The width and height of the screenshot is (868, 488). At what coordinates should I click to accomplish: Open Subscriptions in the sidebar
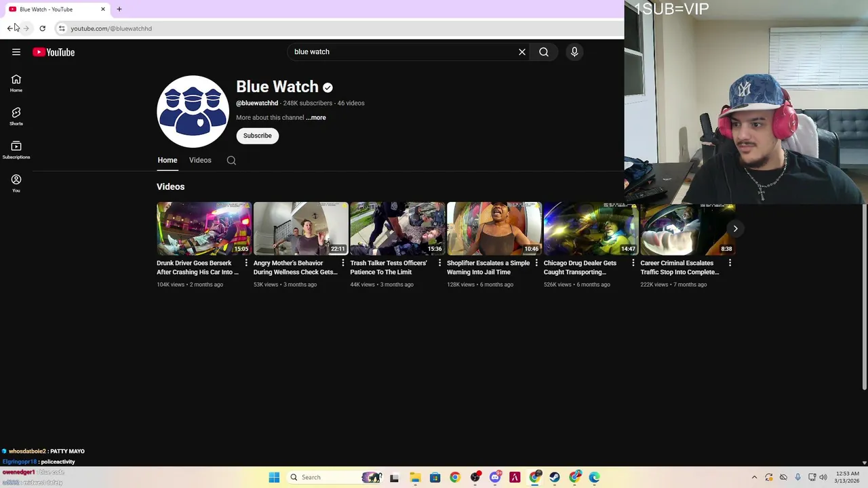coord(16,150)
